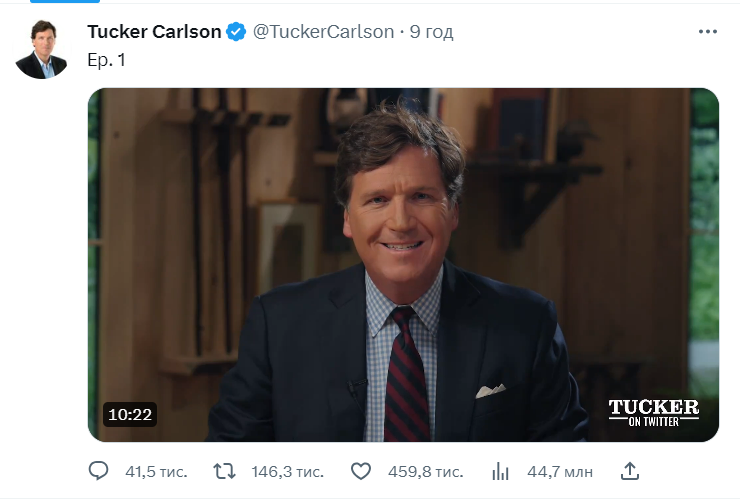Click the 41,5 тис. replies count
741x502 pixels.
156,472
